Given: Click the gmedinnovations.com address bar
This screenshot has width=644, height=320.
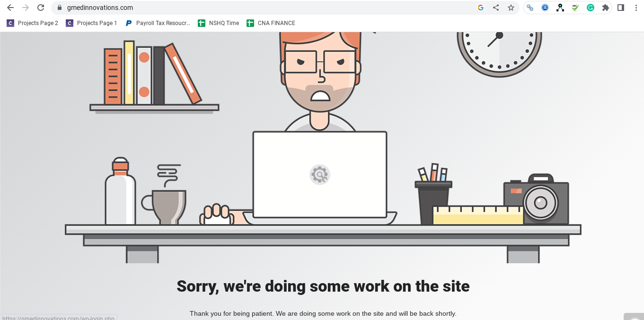Looking at the screenshot, I should 265,8.
